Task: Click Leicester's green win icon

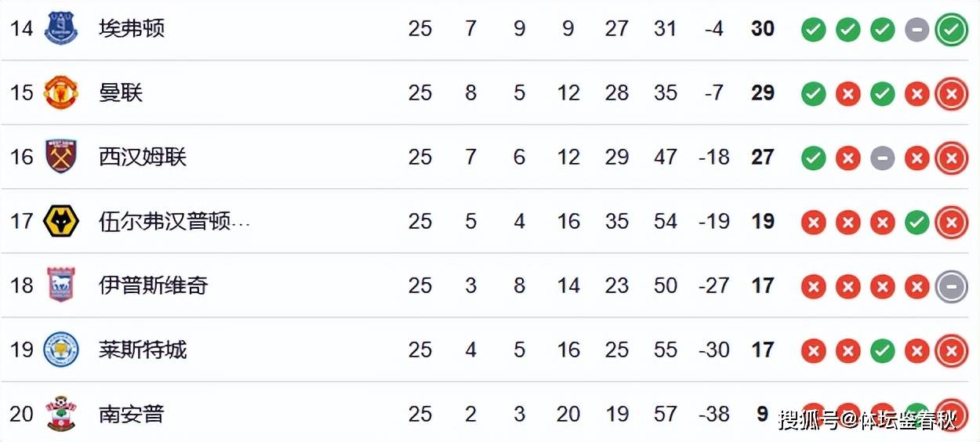Action: pos(882,352)
